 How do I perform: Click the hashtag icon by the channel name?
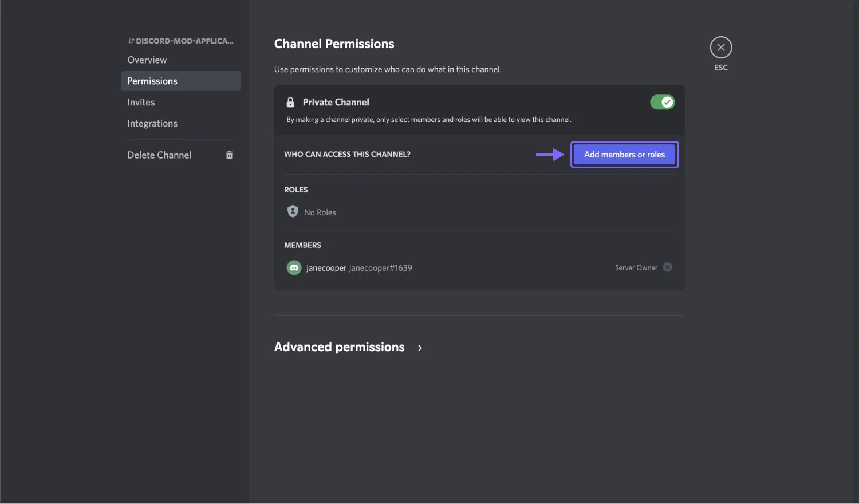click(131, 41)
